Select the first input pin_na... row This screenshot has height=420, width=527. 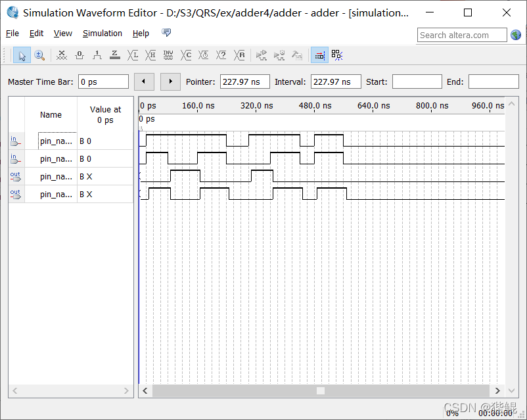pyautogui.click(x=71, y=141)
